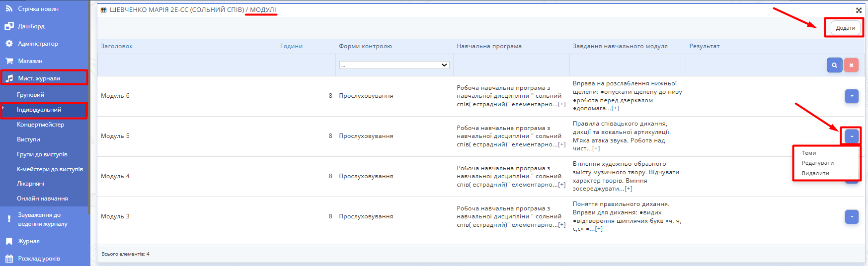Click the calendar icon for Розклад уроків

pyautogui.click(x=9, y=259)
